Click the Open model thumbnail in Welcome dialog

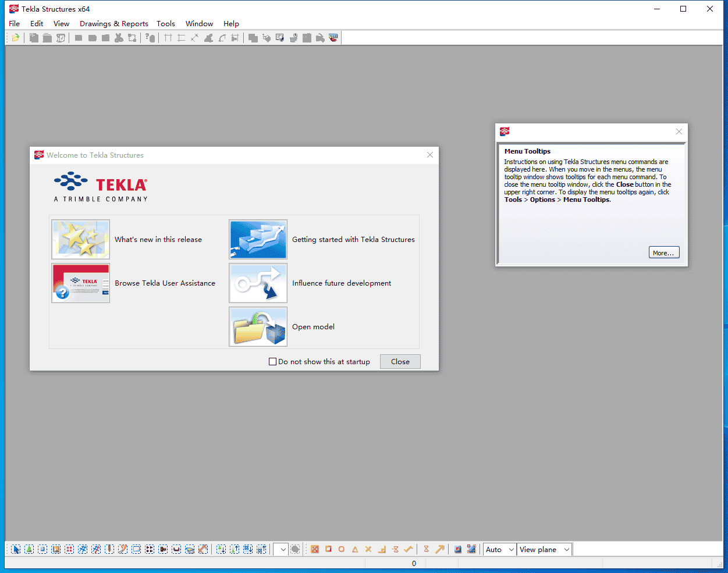point(258,326)
